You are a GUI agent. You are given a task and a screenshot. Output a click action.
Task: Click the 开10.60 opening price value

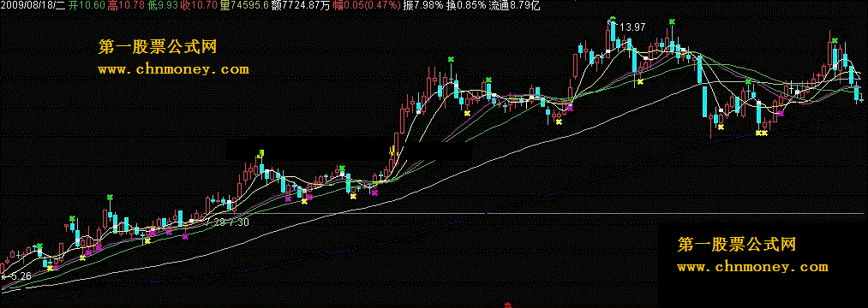pos(86,5)
